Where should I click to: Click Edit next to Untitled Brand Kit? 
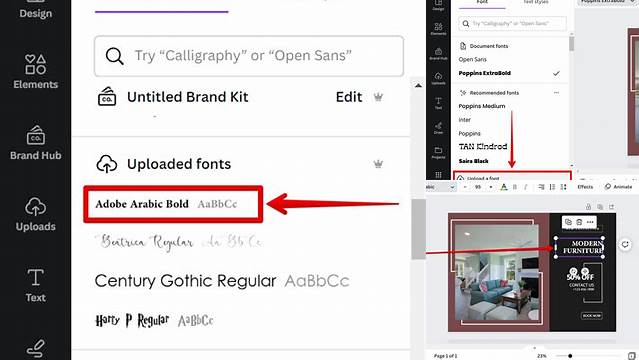pyautogui.click(x=349, y=97)
